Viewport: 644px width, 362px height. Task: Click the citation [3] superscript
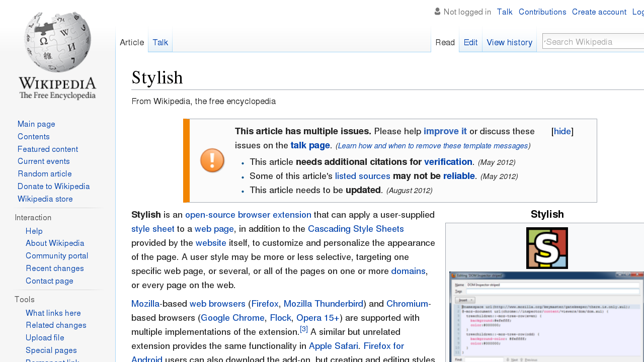click(x=304, y=329)
